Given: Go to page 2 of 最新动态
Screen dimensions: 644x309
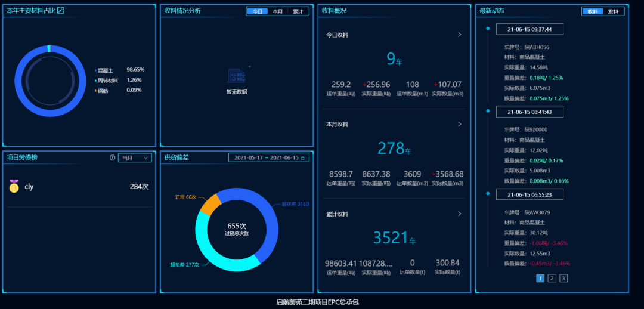Looking at the screenshot, I should point(552,278).
